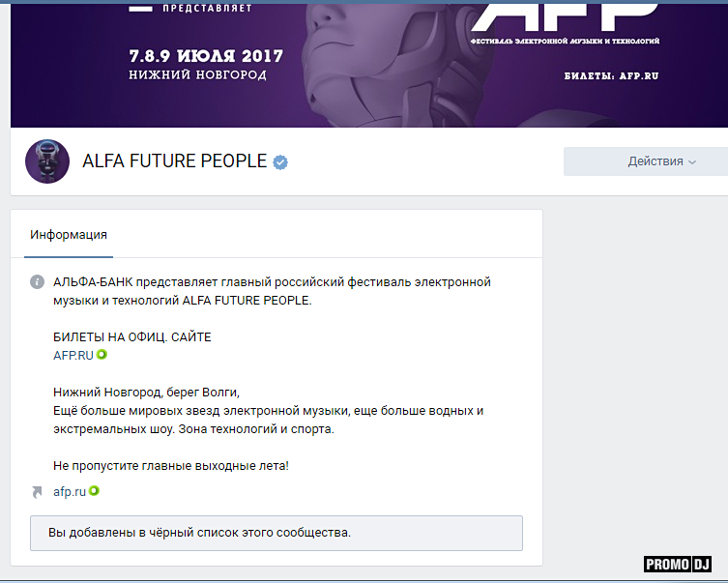Click the ALFA FUTURE PEOPLE community title
Viewport: 728px width, 583px height.
pos(175,161)
